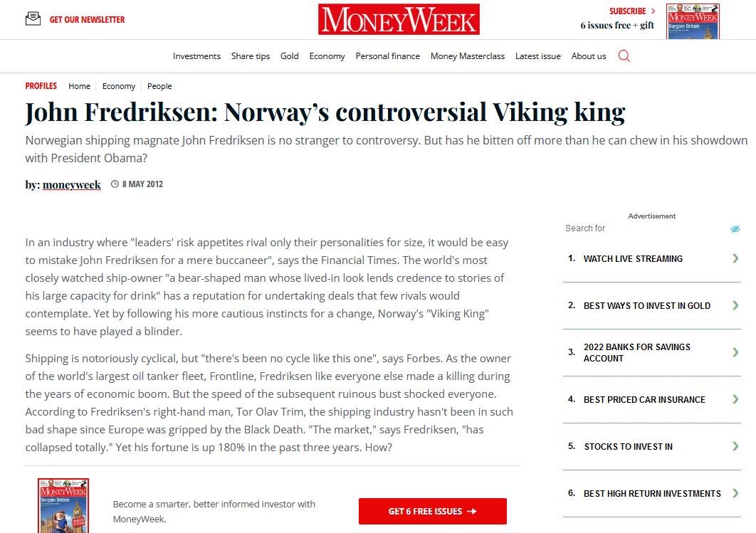Click MoneyWeek cover thumbnail beside promo

[63, 505]
